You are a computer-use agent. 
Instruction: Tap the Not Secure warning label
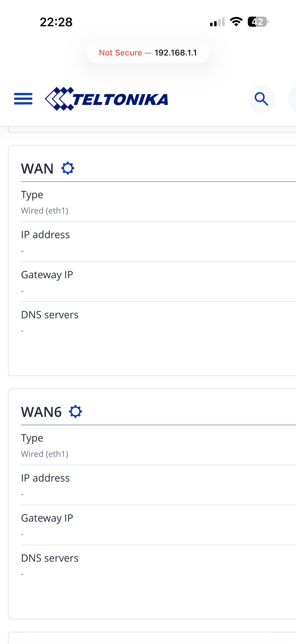(x=121, y=53)
